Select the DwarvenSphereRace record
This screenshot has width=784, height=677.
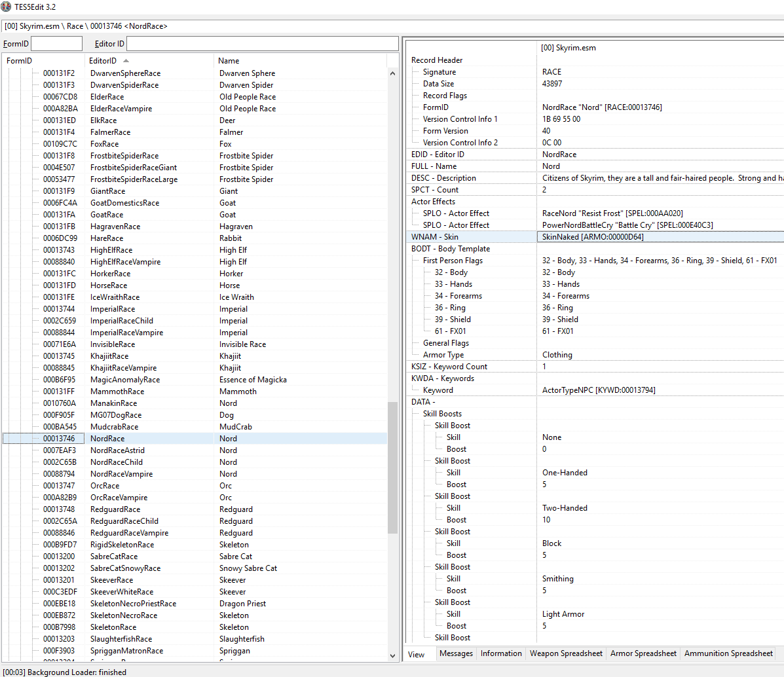195,73
